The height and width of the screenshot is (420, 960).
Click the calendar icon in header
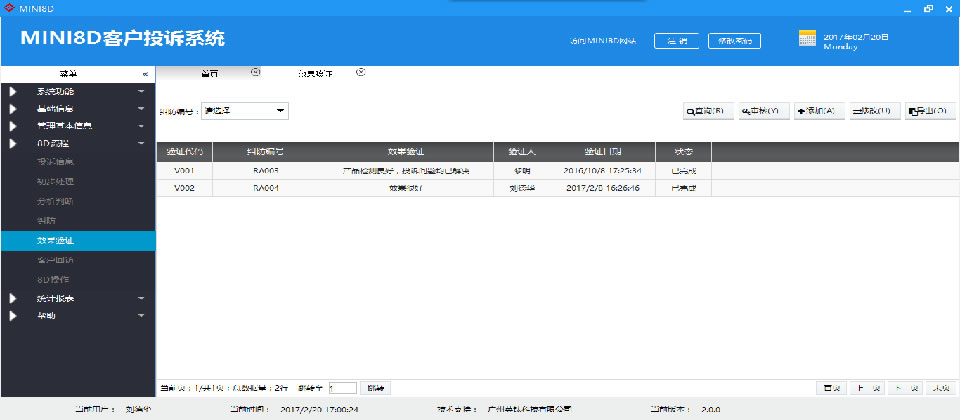(x=808, y=39)
